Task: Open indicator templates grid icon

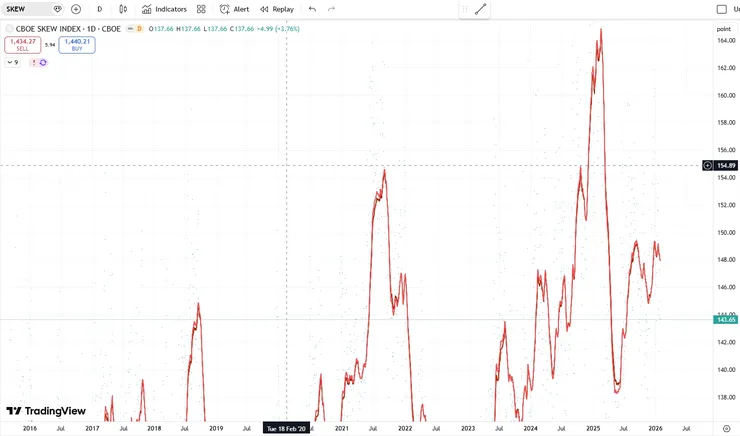Action: pyautogui.click(x=201, y=9)
